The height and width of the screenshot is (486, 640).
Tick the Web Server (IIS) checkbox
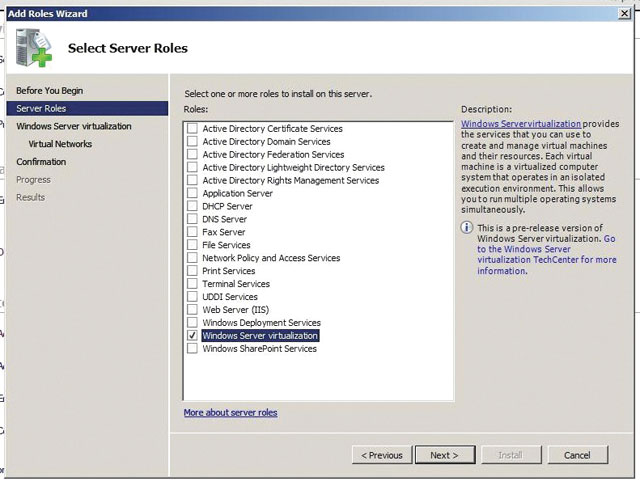pos(192,311)
